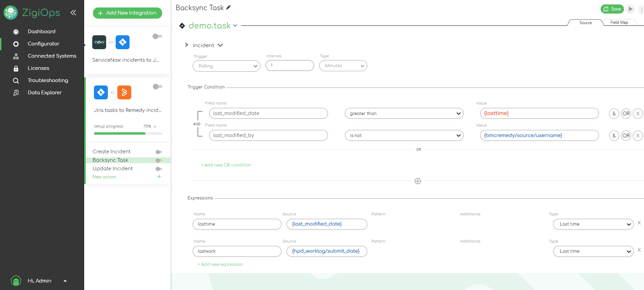Click the Connected Systems icon

[x=16, y=56]
